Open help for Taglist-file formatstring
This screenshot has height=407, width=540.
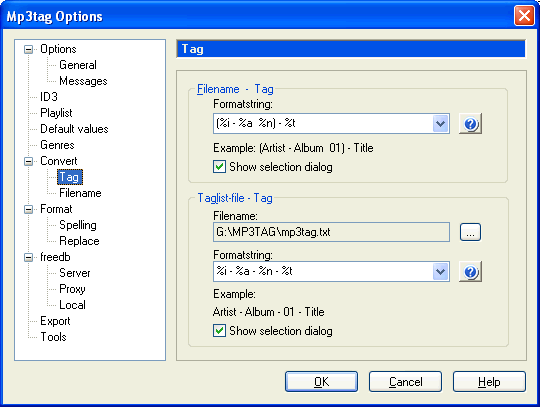coord(470,272)
